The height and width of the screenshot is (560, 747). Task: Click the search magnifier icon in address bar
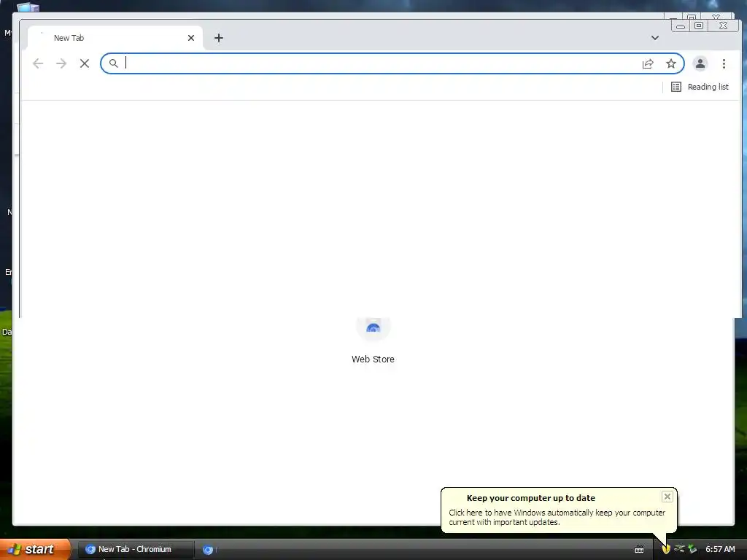point(113,63)
